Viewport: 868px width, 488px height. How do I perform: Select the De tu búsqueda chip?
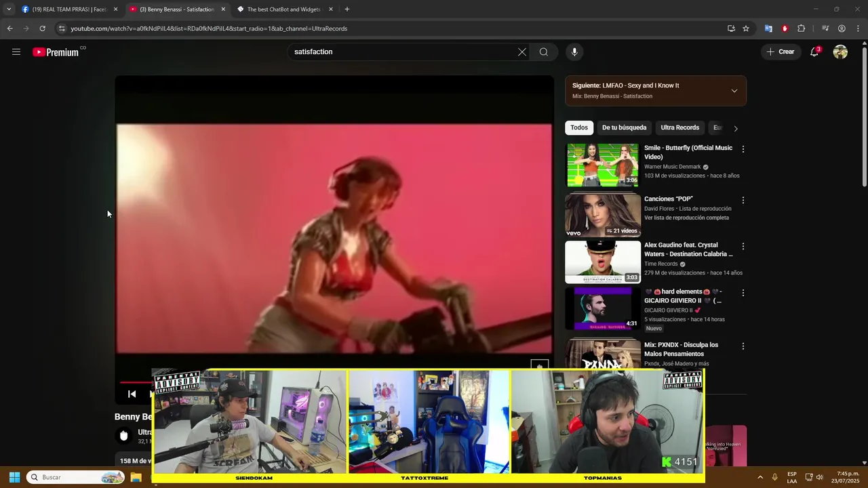pos(624,127)
